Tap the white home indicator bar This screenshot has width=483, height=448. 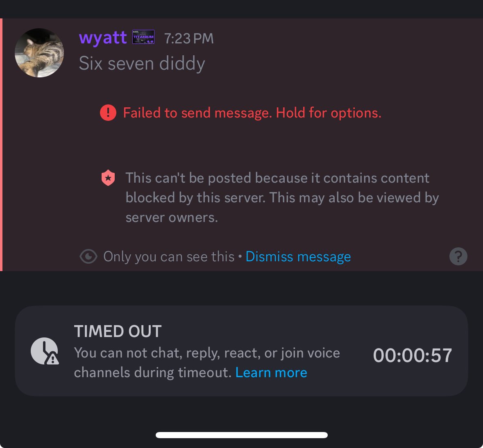(x=242, y=435)
